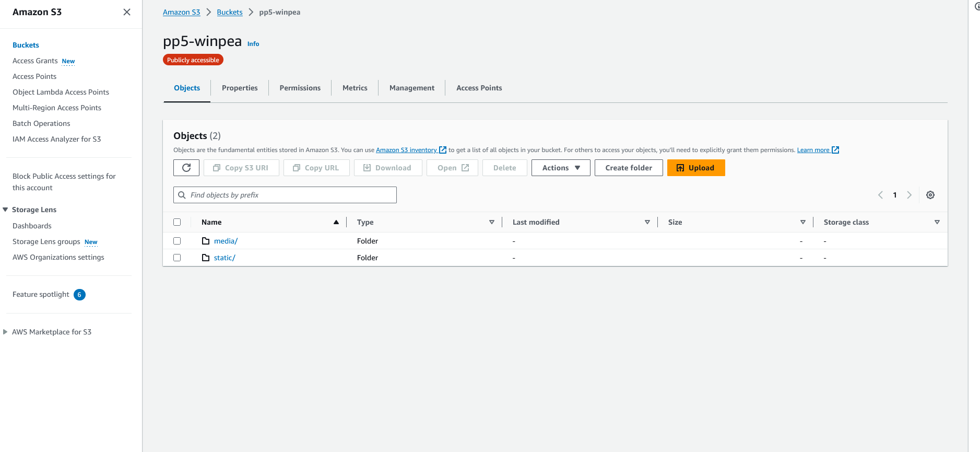Open Multi-Region Access Points sidebar link
Viewport: 980px width, 452px height.
[57, 108]
